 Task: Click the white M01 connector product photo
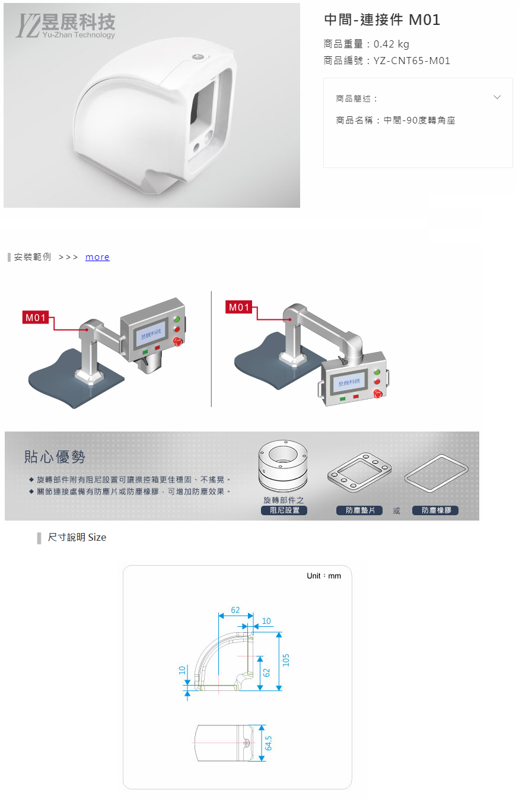point(152,106)
